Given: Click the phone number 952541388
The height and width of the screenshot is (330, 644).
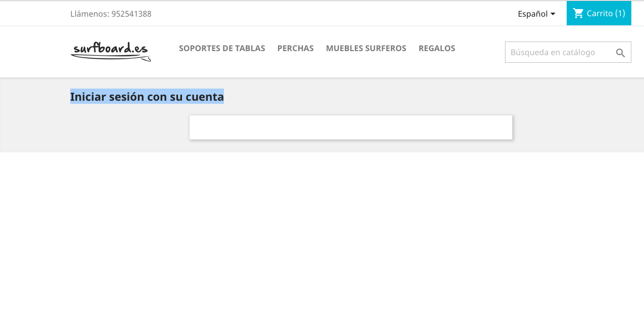Looking at the screenshot, I should (131, 14).
